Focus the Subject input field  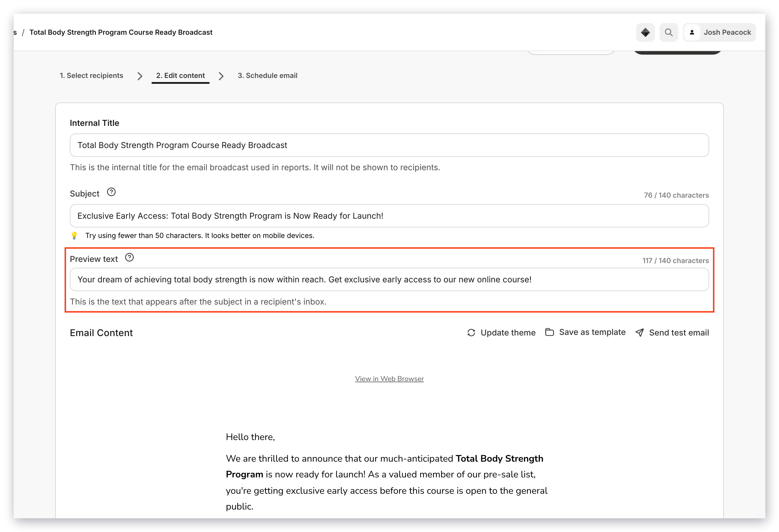pyautogui.click(x=389, y=216)
